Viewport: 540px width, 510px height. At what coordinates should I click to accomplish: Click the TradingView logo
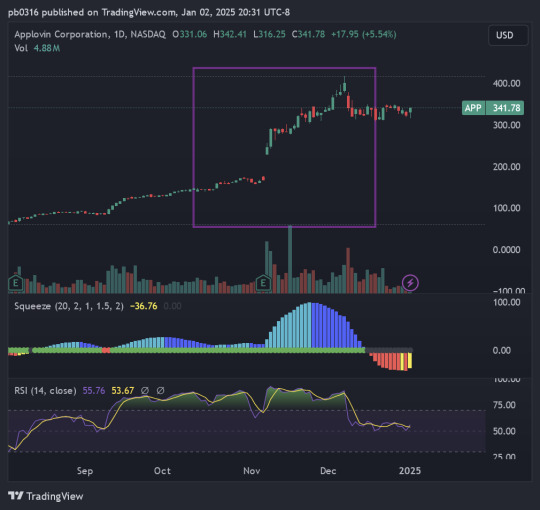click(46, 496)
